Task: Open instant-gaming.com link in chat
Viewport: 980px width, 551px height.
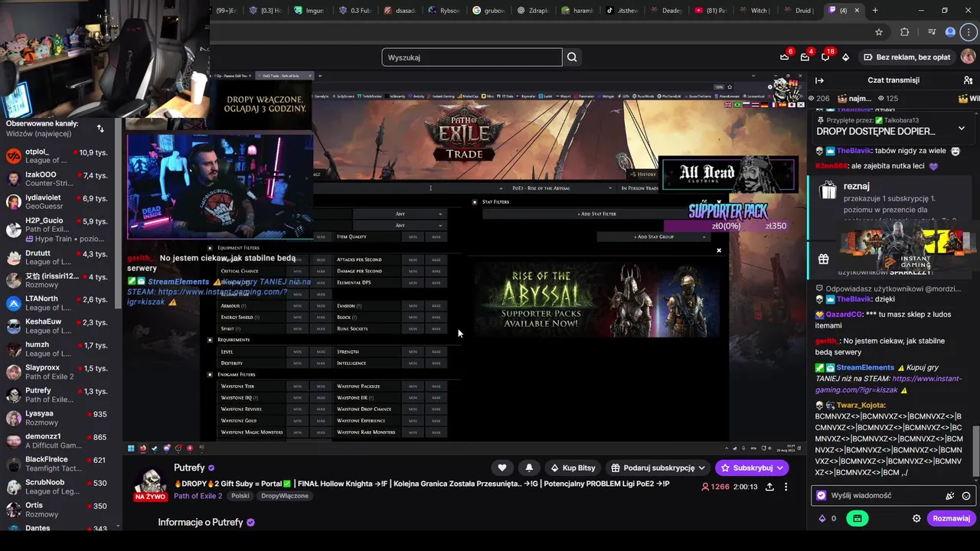Action: (888, 384)
